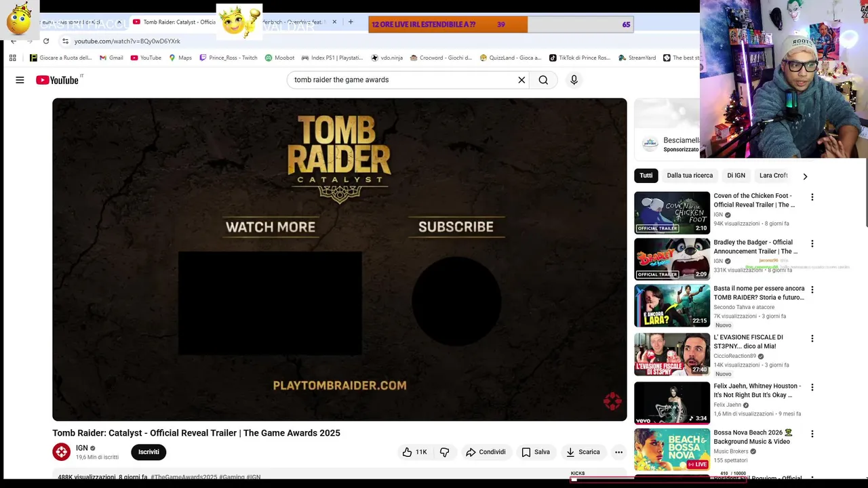This screenshot has height=488, width=868.
Task: Open the vdo.ninja bookmark
Action: point(387,58)
